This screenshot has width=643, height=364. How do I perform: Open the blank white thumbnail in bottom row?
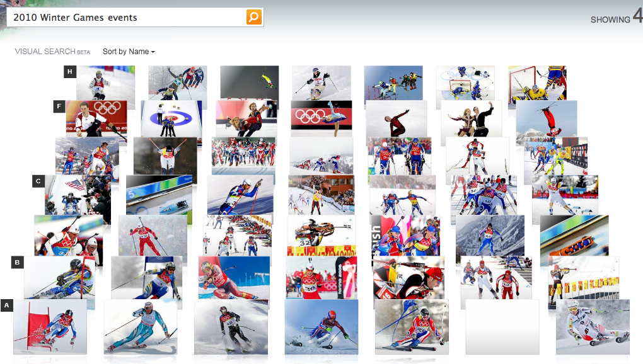pyautogui.click(x=502, y=327)
